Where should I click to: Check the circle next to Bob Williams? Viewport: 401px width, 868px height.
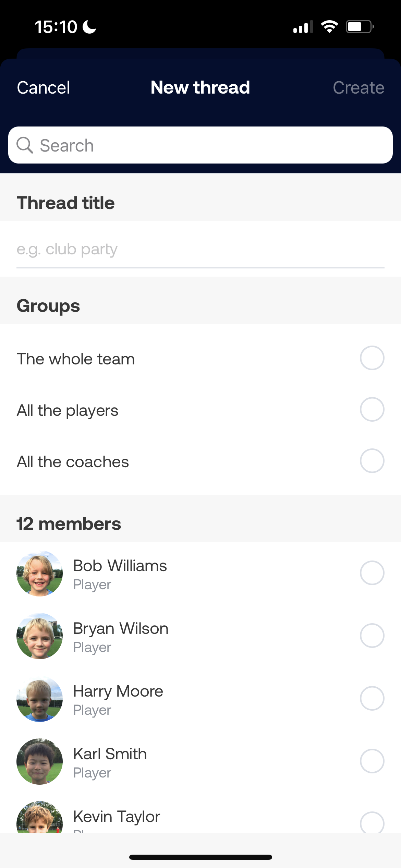pos(372,573)
